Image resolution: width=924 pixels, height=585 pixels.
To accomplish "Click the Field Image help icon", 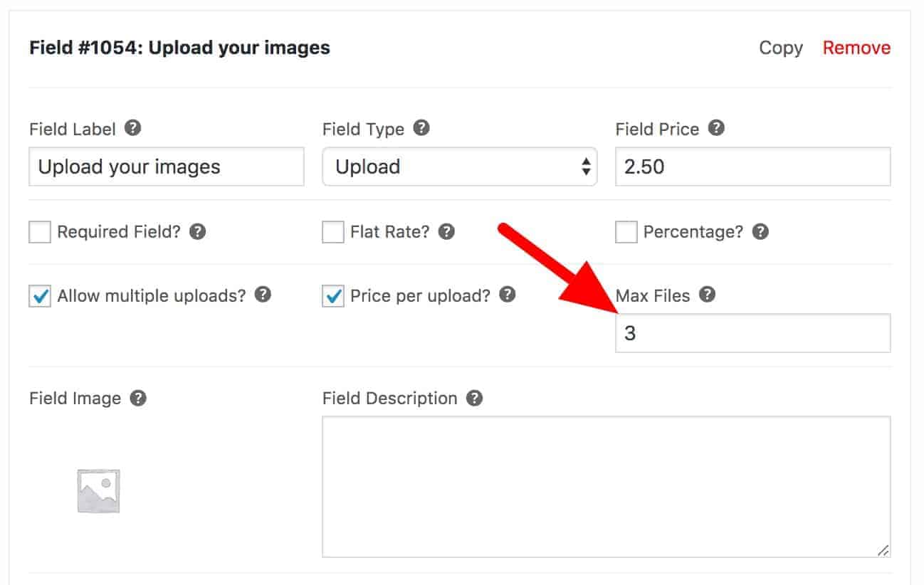I will point(138,398).
